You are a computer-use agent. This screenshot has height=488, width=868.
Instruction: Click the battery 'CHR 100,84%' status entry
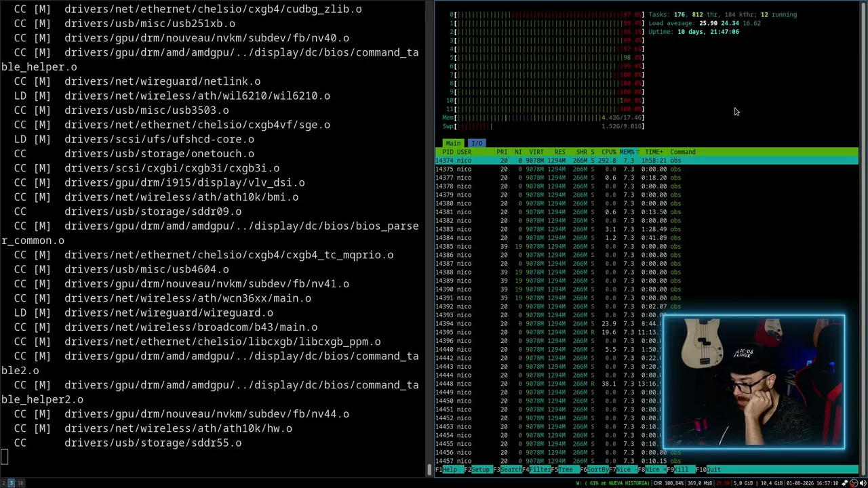pos(669,483)
